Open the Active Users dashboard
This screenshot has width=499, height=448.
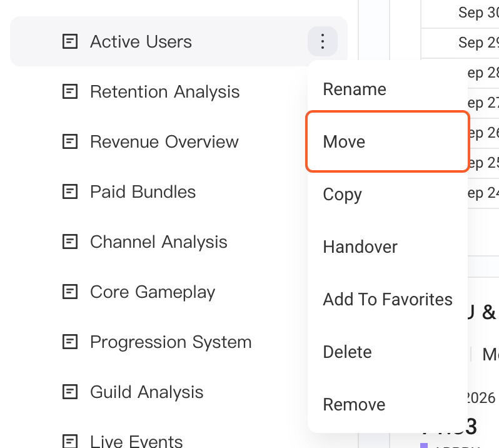click(141, 41)
